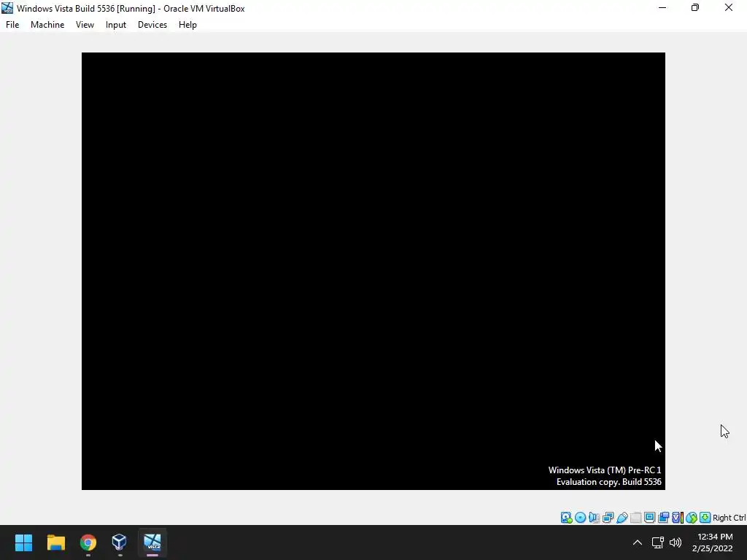The width and height of the screenshot is (747, 560).
Task: Click the keyboard capture arrow icon
Action: pyautogui.click(x=705, y=518)
